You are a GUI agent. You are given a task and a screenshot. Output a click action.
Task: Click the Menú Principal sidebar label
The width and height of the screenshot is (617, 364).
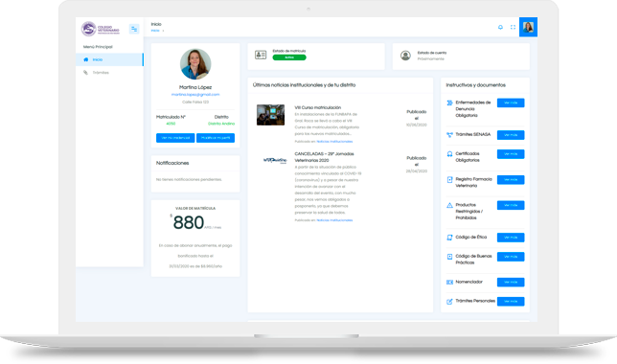98,47
